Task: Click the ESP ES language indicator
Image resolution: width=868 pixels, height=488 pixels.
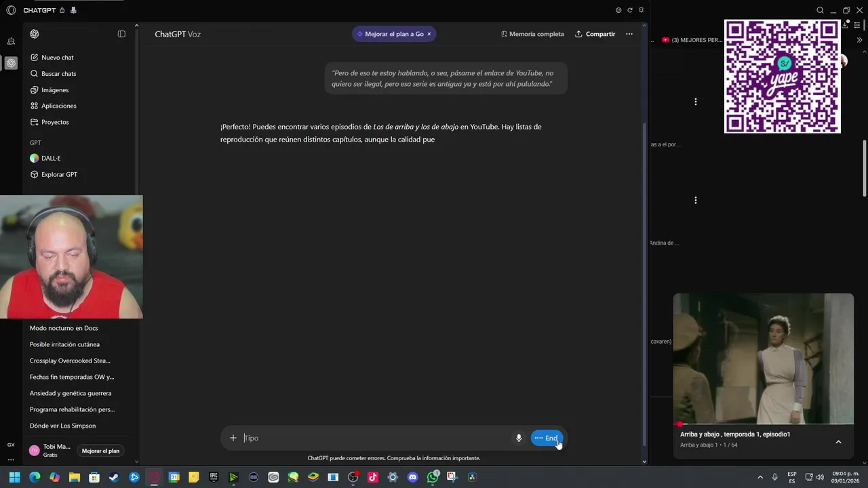Action: coord(792,477)
